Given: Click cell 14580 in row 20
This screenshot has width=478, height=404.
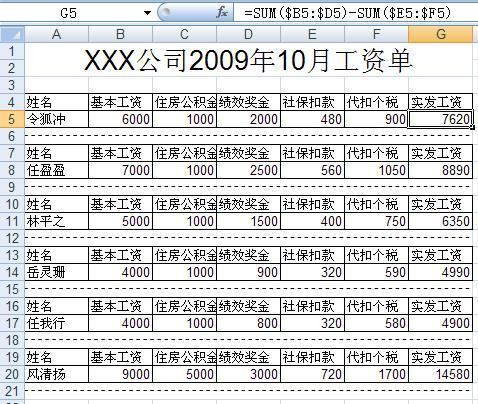Looking at the screenshot, I should [x=440, y=374].
